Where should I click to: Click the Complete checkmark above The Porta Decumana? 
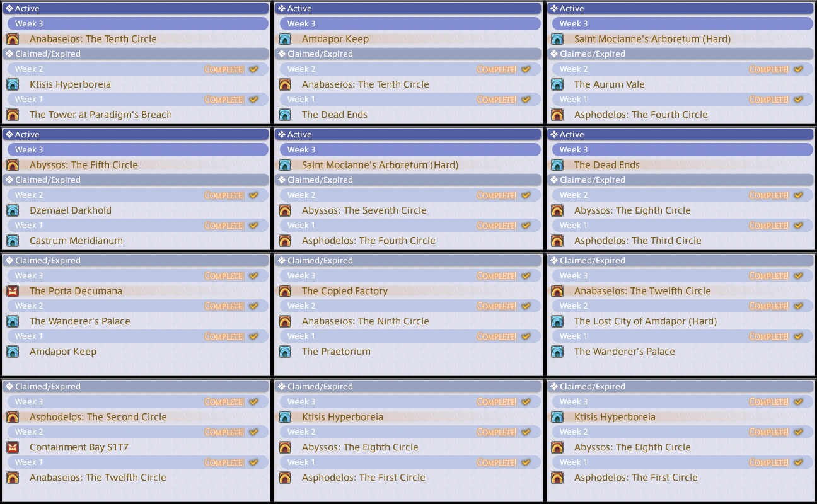[253, 276]
